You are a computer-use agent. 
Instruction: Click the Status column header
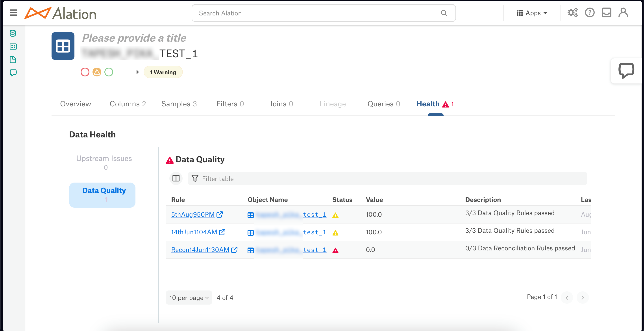pyautogui.click(x=342, y=200)
